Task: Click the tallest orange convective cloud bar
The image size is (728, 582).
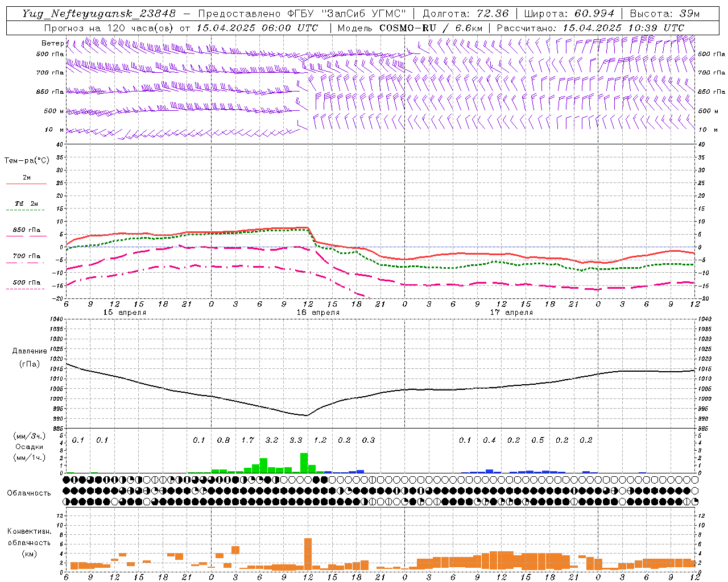Action: point(308,554)
